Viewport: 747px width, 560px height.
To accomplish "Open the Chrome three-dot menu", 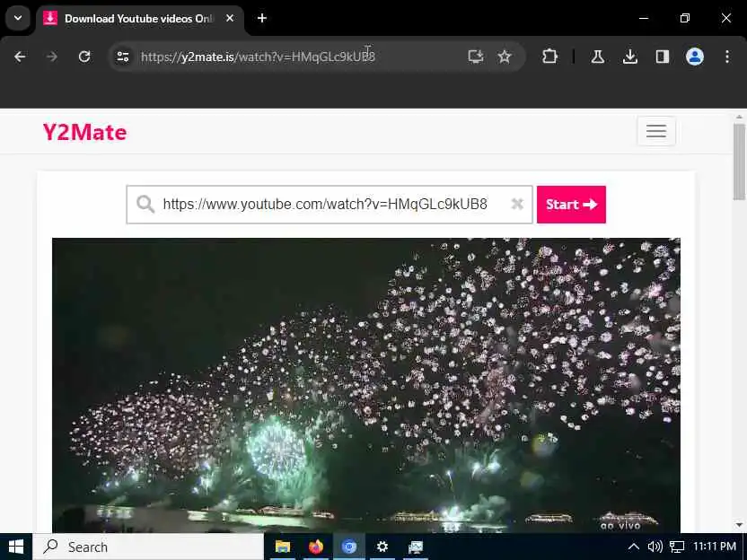I will coord(727,57).
